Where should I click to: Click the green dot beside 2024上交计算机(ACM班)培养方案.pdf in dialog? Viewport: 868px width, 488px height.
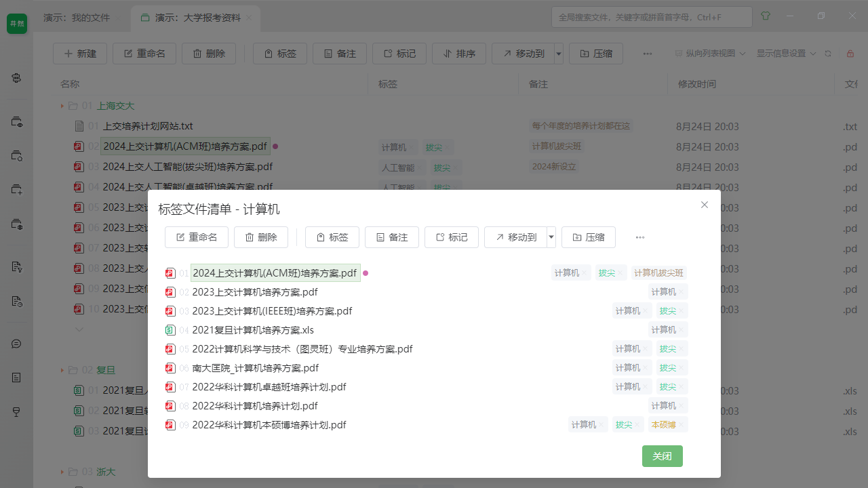366,272
